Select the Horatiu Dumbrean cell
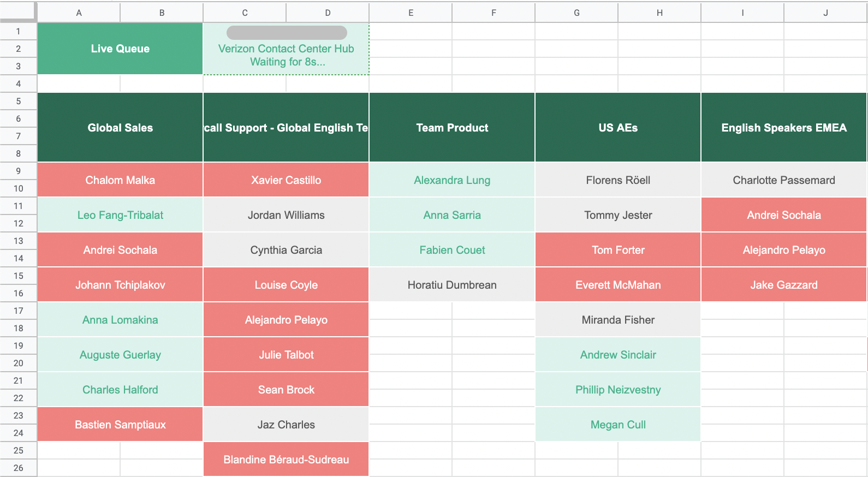868x477 pixels. tap(452, 285)
